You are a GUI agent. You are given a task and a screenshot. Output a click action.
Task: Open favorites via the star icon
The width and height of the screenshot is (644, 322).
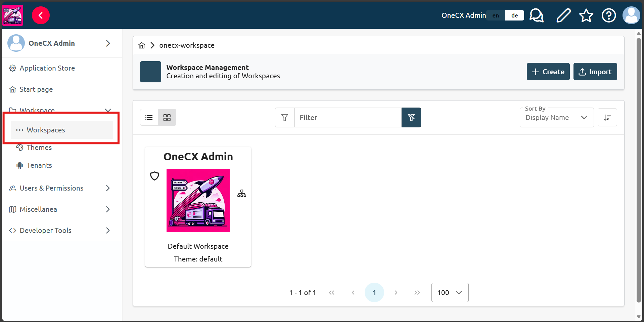(586, 15)
